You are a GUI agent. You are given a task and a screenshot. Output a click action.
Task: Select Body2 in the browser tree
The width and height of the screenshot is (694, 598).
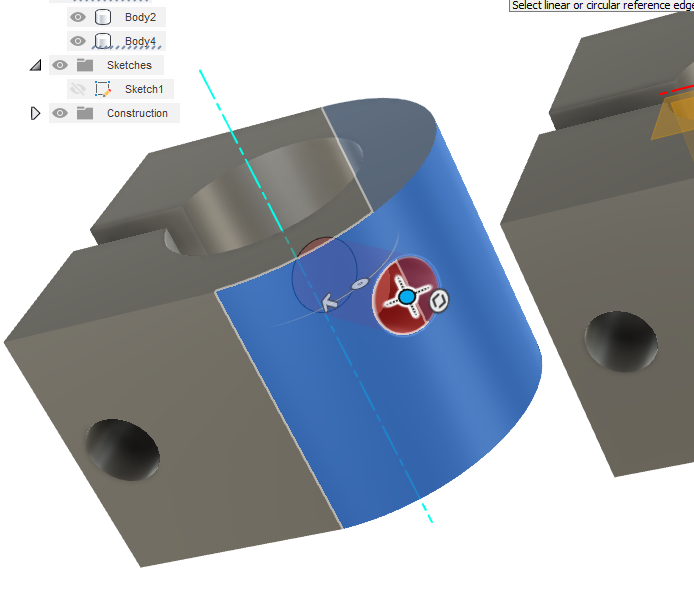140,17
